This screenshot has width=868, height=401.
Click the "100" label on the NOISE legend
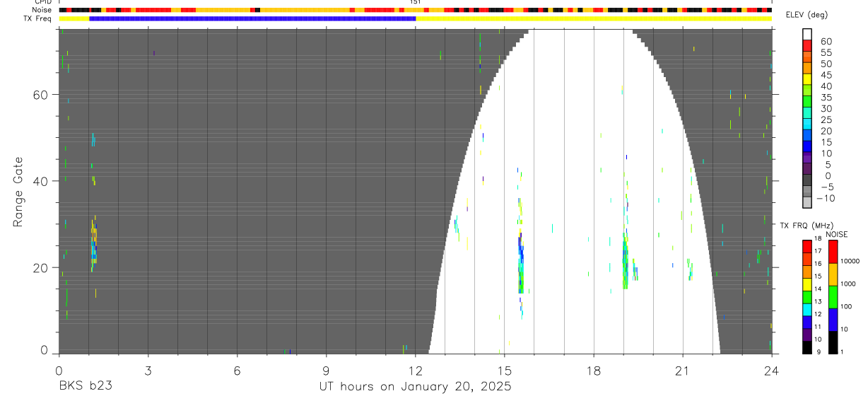tap(847, 306)
